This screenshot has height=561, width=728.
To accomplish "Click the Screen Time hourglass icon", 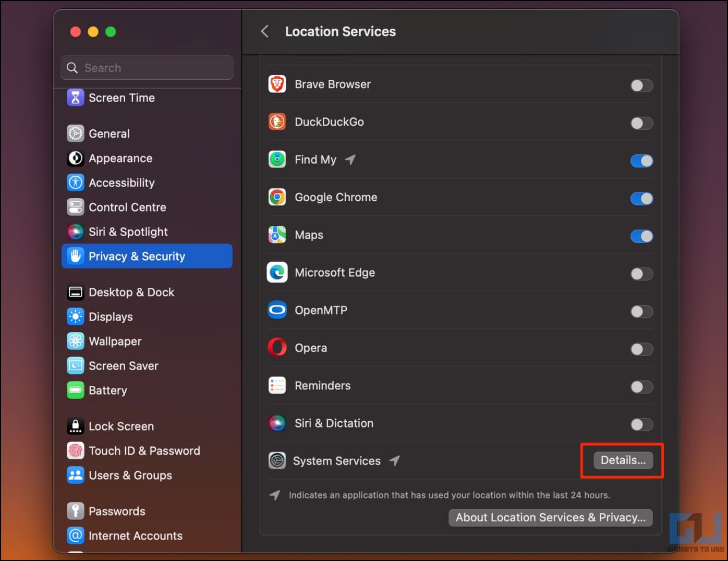I will pos(76,97).
